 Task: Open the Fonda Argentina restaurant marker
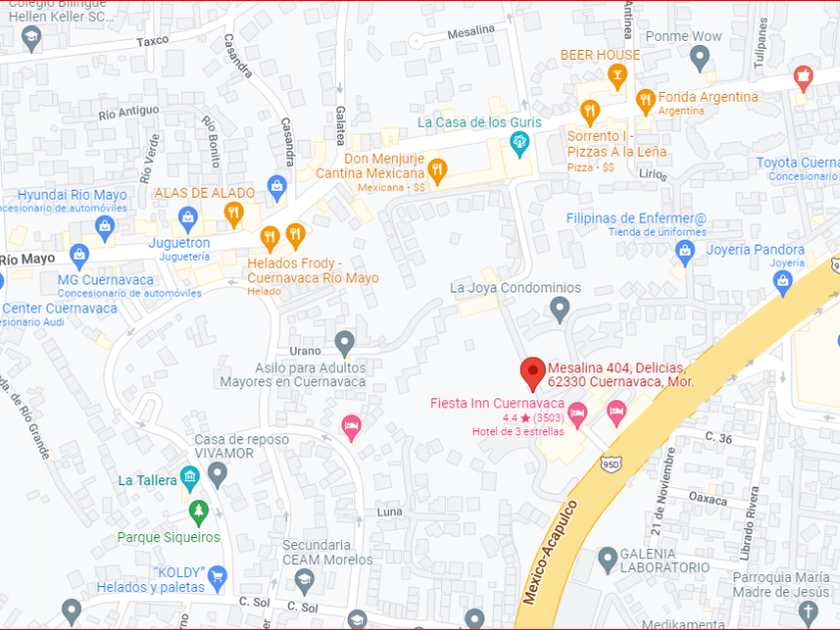[646, 102]
